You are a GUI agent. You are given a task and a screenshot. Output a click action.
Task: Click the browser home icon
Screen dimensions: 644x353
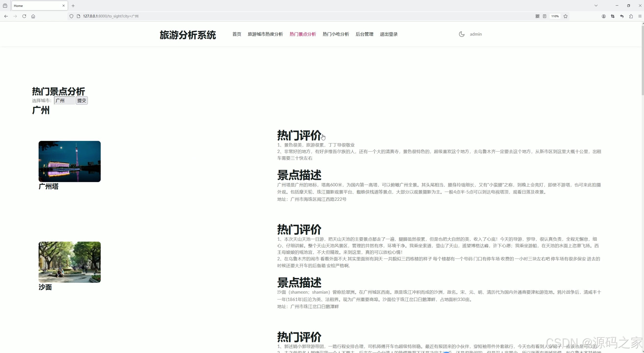[33, 16]
